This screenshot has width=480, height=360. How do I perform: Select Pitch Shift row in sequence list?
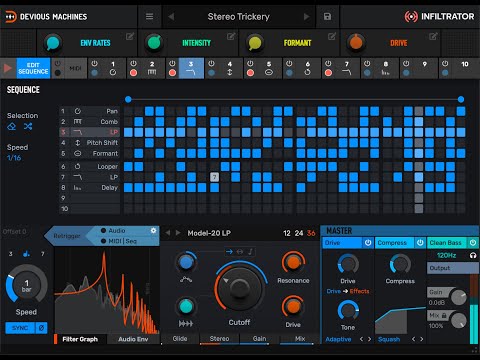click(89, 143)
